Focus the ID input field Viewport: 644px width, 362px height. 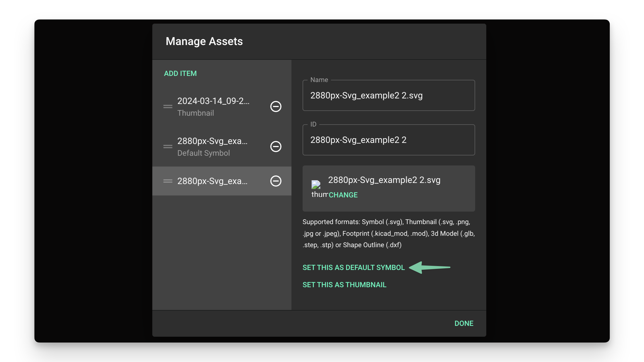click(389, 140)
